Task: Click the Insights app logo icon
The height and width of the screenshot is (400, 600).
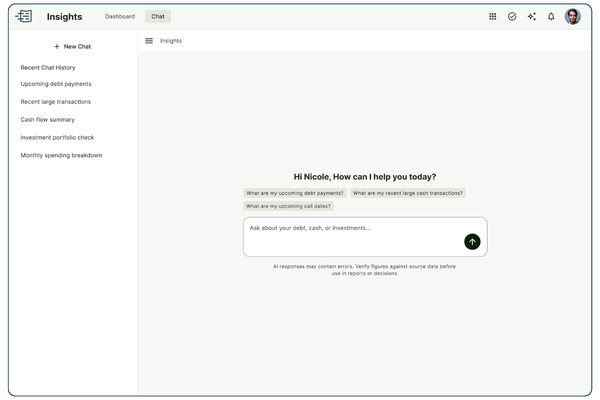Action: [x=24, y=16]
